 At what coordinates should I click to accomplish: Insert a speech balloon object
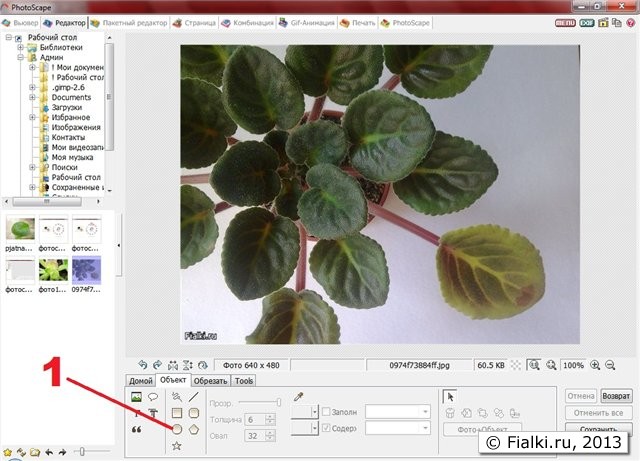coord(153,397)
